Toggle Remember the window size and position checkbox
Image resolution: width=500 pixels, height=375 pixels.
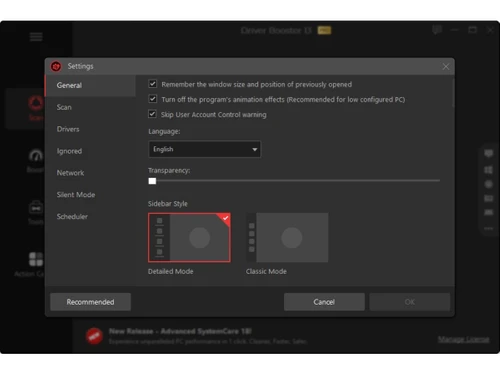coord(153,84)
